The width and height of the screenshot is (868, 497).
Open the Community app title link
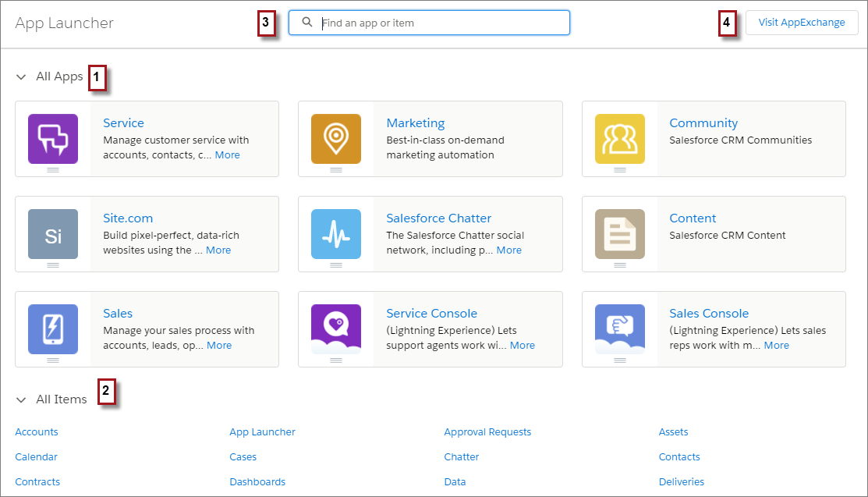coord(703,123)
